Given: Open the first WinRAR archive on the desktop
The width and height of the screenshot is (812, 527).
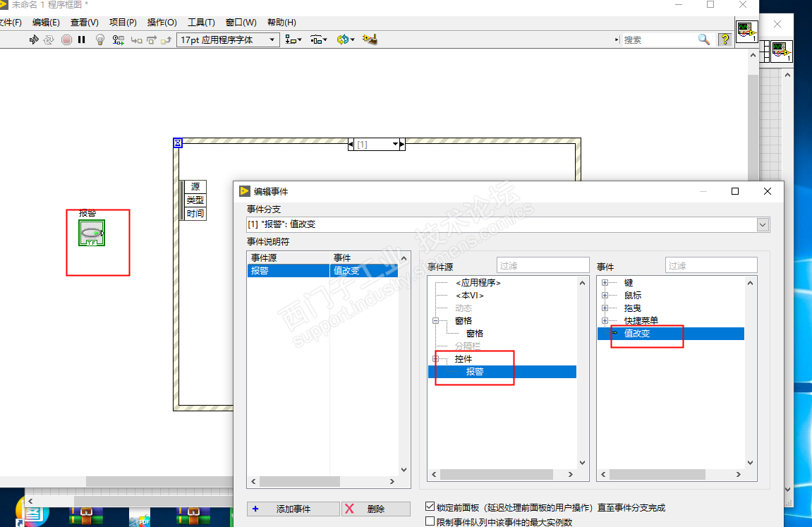Looking at the screenshot, I should [x=86, y=516].
